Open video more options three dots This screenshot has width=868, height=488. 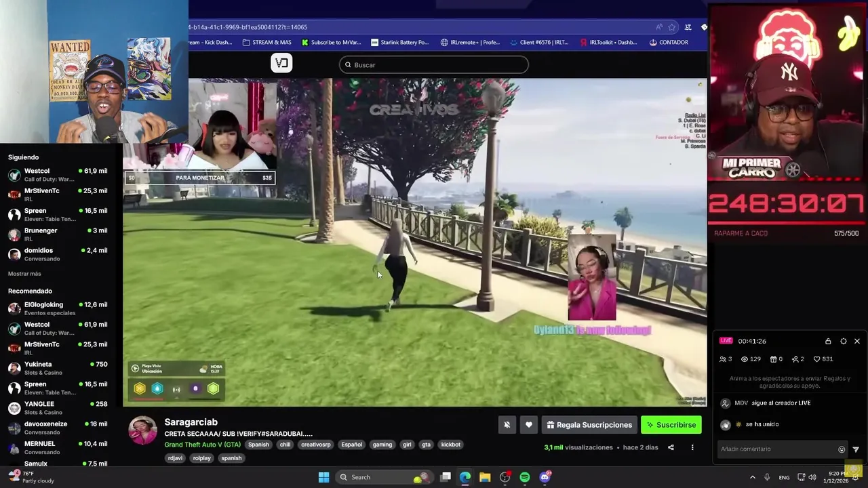[692, 447]
